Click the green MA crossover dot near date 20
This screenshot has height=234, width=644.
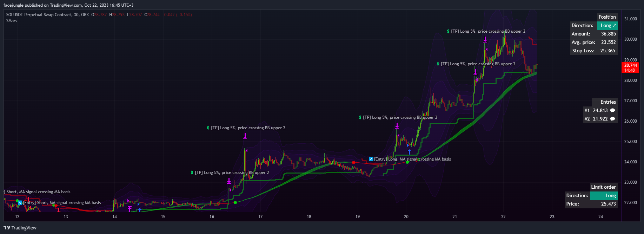[407, 162]
